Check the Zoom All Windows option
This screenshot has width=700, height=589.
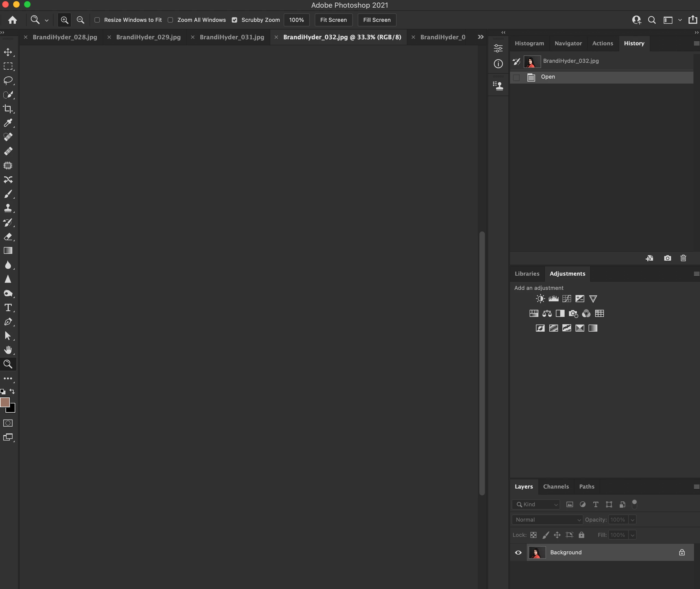pyautogui.click(x=170, y=20)
